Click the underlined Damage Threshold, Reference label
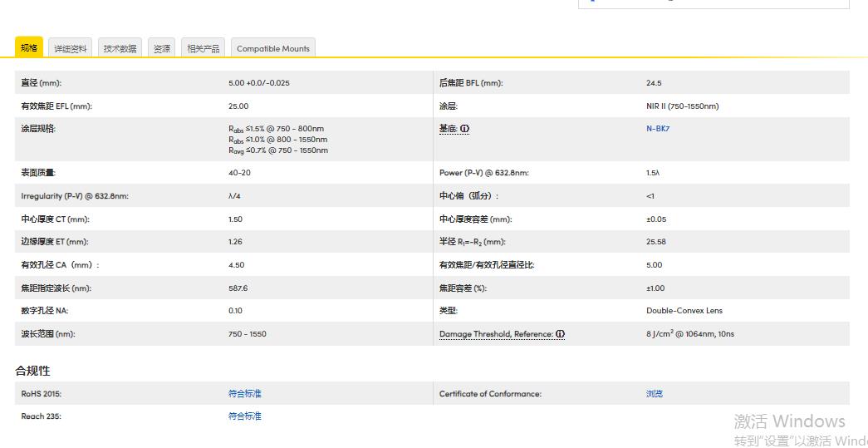The height and width of the screenshot is (448, 868). click(x=496, y=334)
